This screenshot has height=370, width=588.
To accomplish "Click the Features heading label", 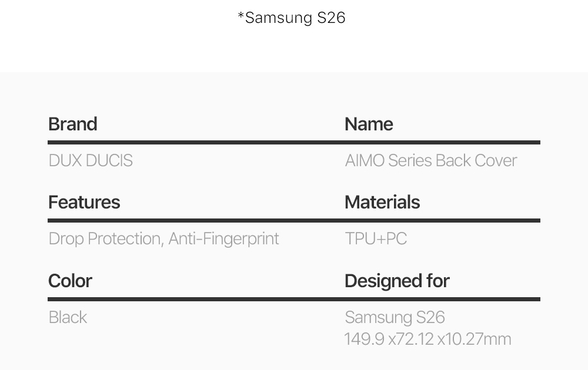I will (x=84, y=202).
